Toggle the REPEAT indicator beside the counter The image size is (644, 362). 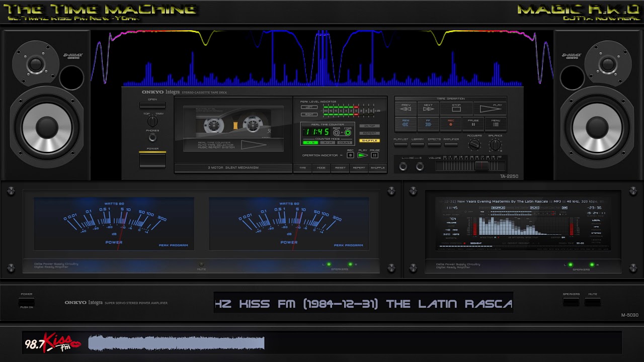coord(370,133)
